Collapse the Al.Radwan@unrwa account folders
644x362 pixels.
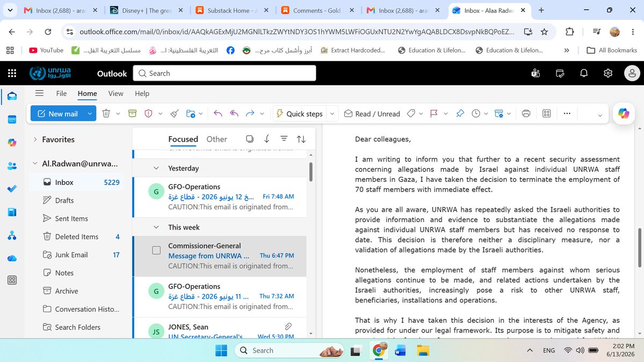(35, 164)
